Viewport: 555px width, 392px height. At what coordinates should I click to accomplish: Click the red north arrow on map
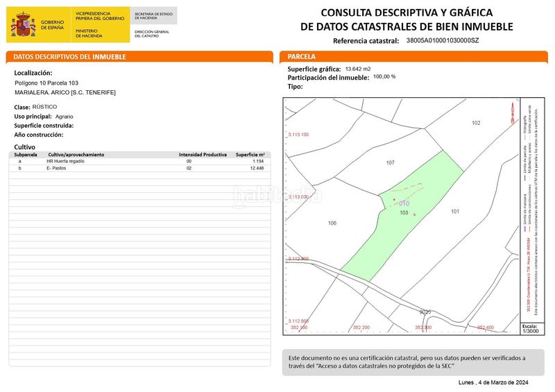coord(512,113)
